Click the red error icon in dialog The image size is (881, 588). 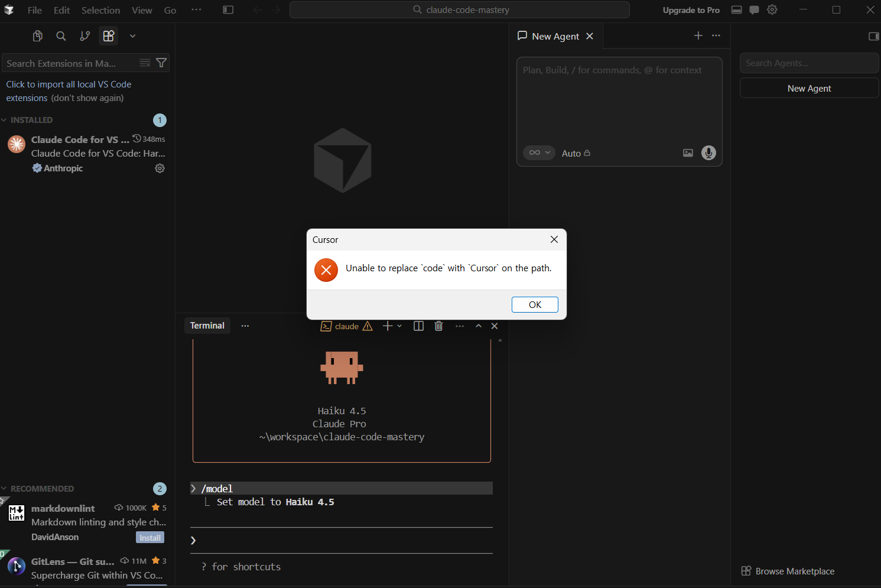tap(326, 270)
